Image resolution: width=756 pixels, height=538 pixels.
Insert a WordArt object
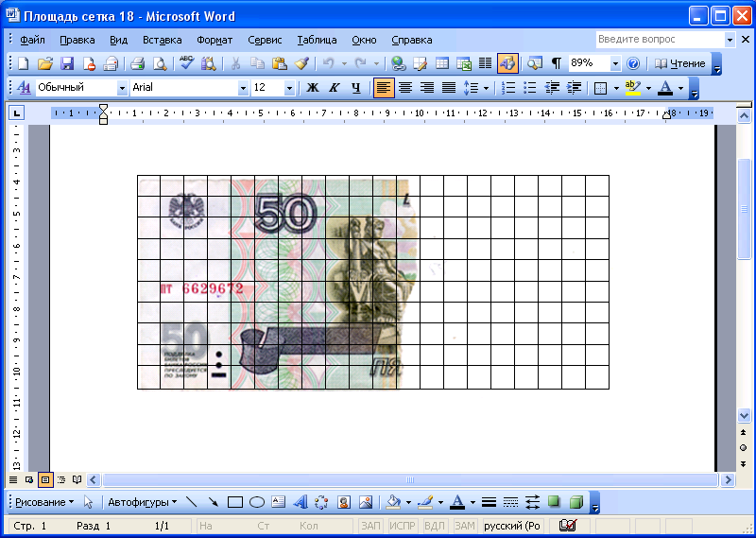[x=301, y=502]
